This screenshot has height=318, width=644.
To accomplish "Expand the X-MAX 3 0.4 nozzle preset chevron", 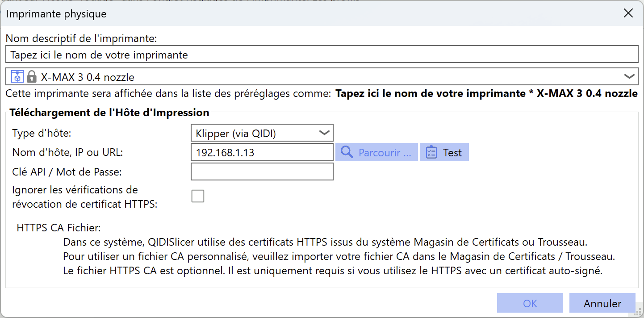I will (x=629, y=76).
